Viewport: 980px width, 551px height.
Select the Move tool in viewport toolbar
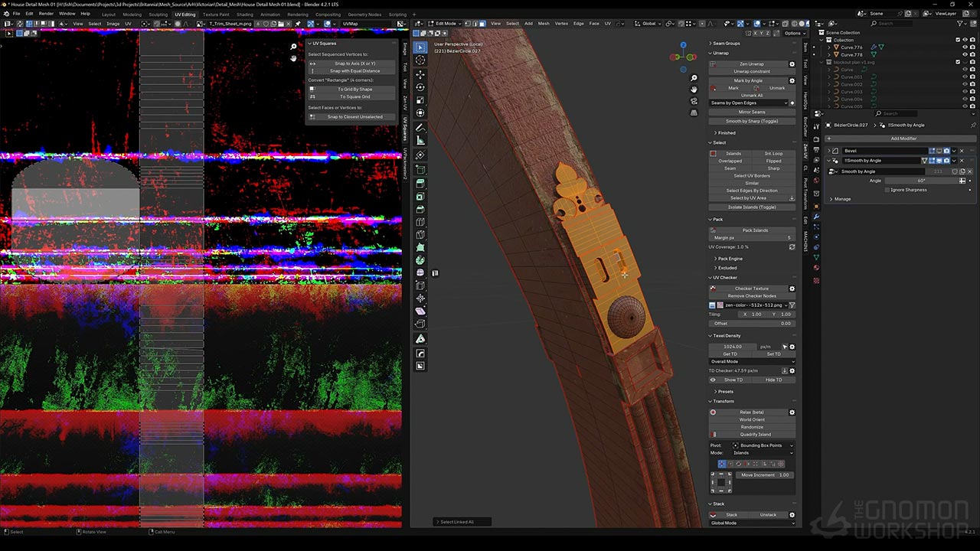pos(420,74)
